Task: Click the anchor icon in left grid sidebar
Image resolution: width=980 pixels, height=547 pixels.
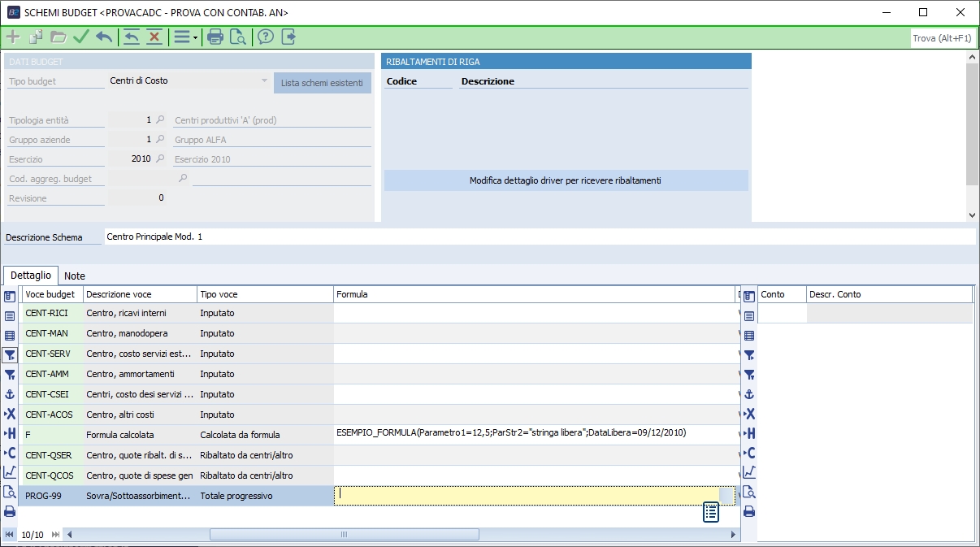Action: click(10, 394)
